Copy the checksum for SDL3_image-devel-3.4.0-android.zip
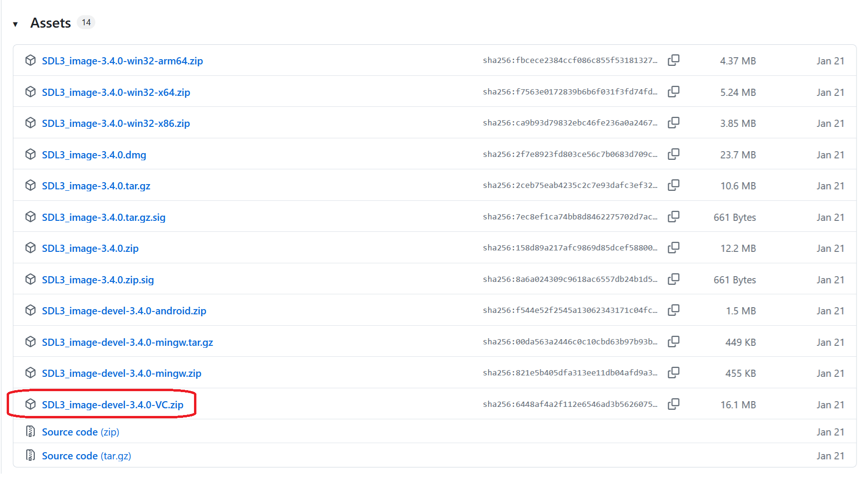The image size is (868, 477). [x=674, y=310]
